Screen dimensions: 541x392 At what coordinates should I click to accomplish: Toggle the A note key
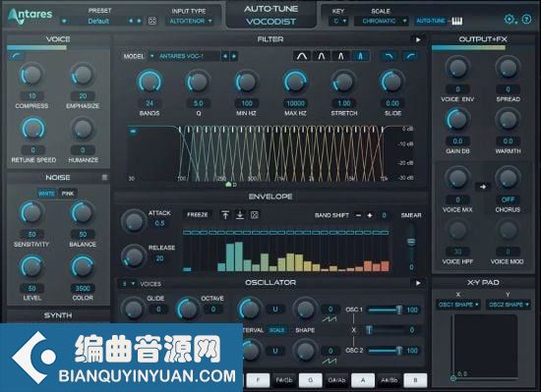363,380
